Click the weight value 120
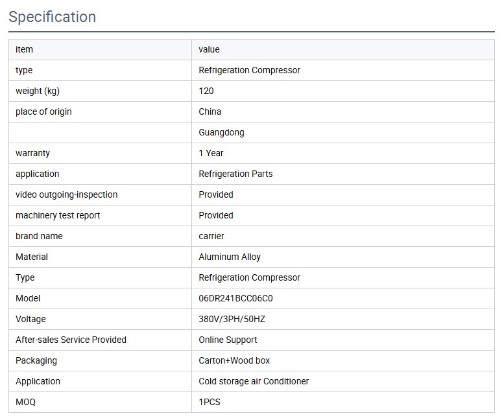This screenshot has height=420, width=504. (206, 91)
